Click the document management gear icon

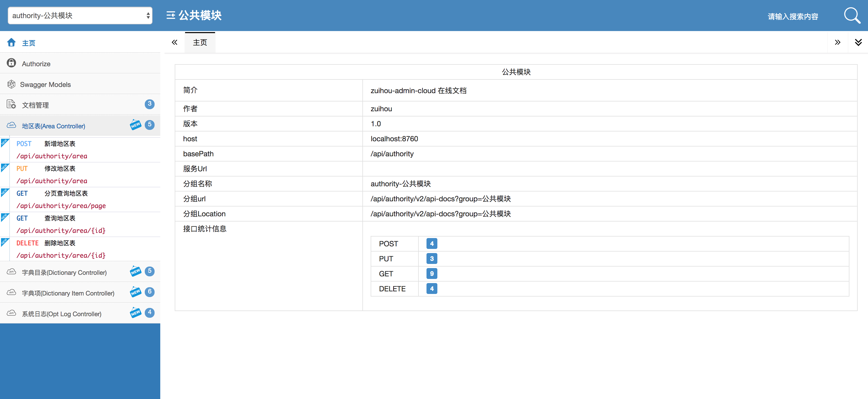(11, 104)
